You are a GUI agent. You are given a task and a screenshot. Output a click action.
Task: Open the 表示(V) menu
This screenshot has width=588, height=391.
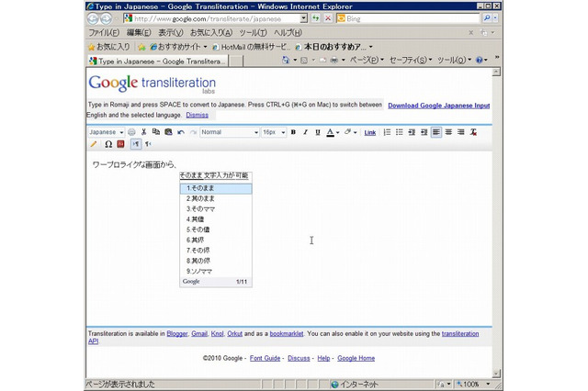point(171,33)
